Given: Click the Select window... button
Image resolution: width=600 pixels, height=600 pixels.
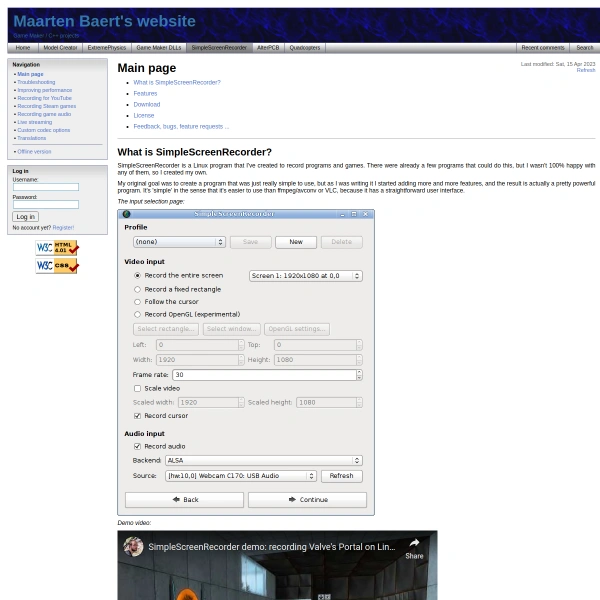Looking at the screenshot, I should [232, 329].
